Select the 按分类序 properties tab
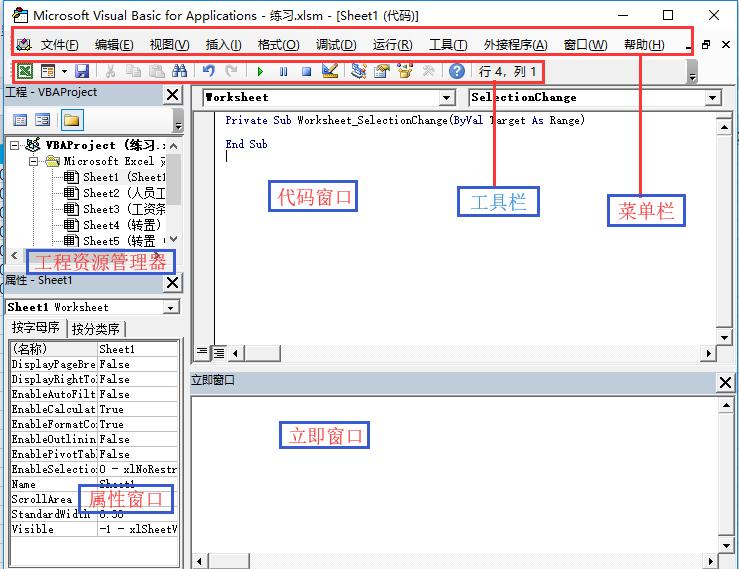Image resolution: width=739 pixels, height=569 pixels. tap(96, 329)
